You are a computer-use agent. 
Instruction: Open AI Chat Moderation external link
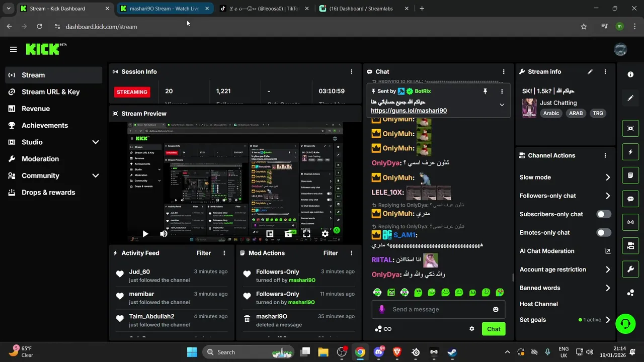click(x=608, y=251)
